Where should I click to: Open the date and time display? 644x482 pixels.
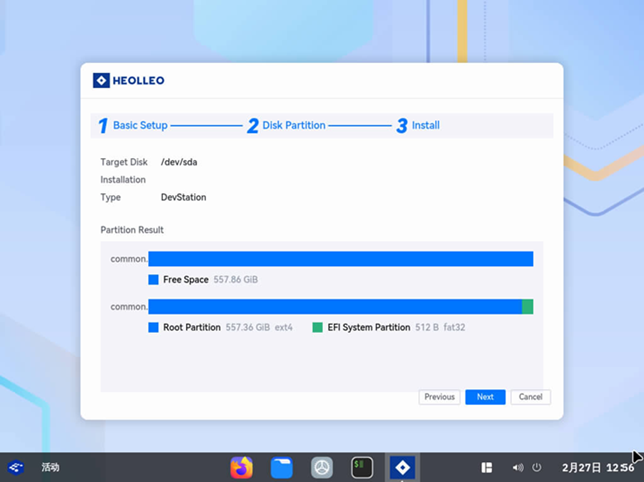tap(597, 467)
